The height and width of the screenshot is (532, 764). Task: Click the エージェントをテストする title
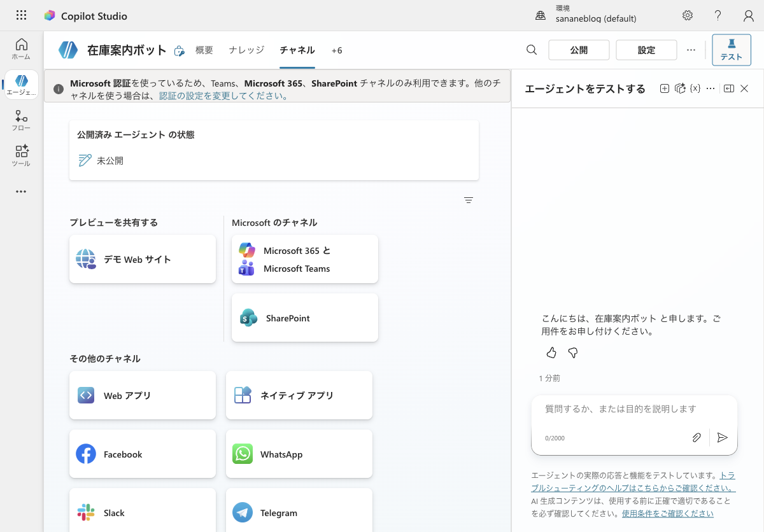point(585,88)
